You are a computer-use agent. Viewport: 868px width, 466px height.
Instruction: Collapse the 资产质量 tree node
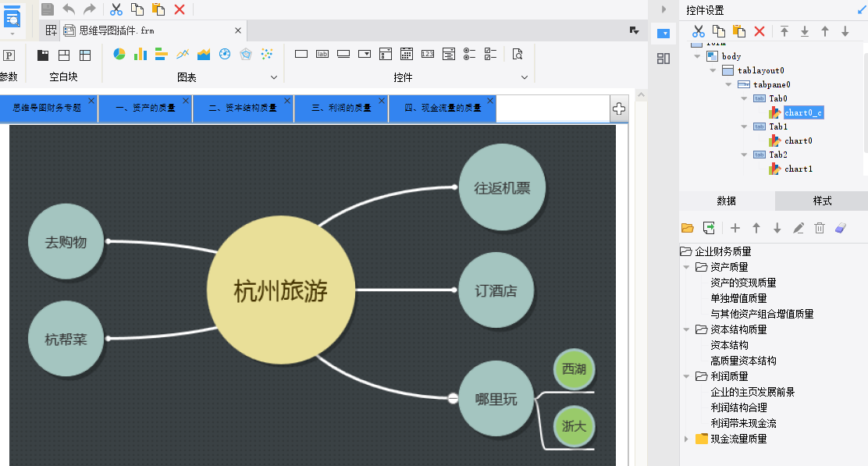(x=686, y=267)
